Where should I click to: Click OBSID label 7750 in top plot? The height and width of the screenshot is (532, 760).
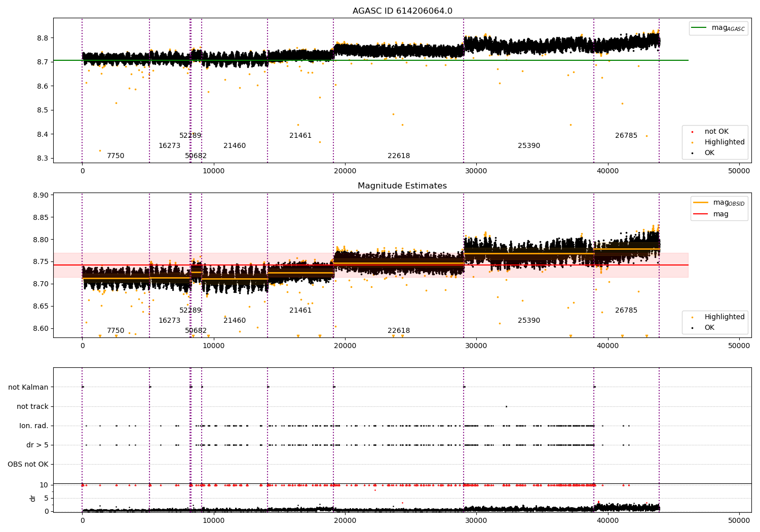(116, 156)
